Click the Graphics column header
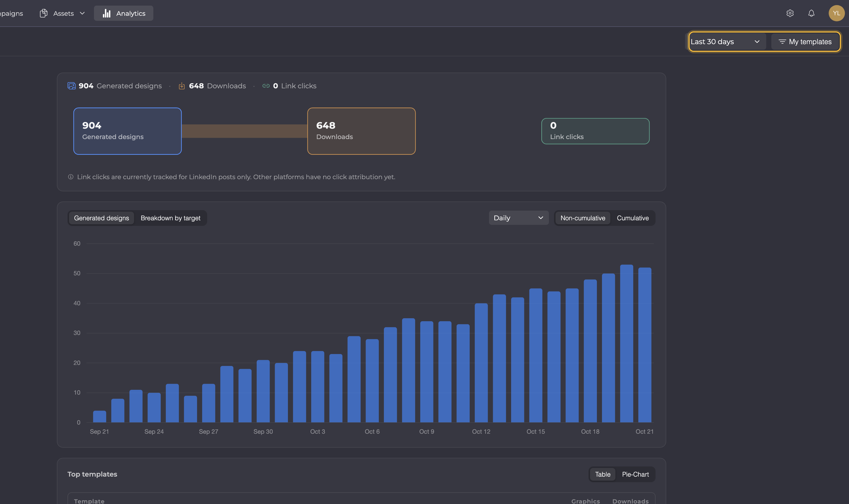The image size is (849, 504). (x=585, y=501)
